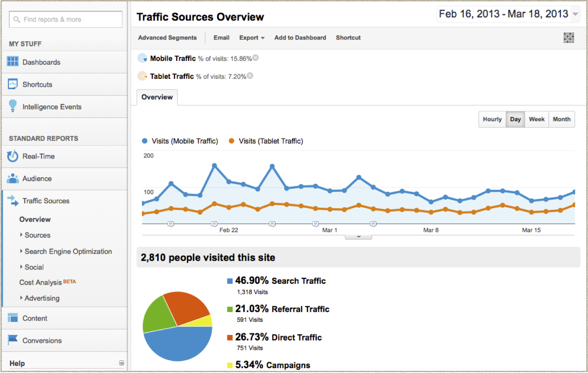This screenshot has height=373, width=588.
Task: Click the Conversions flag icon
Action: tap(13, 340)
